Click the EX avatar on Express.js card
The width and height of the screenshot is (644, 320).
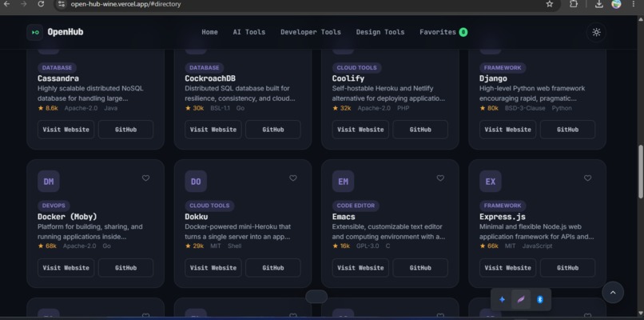click(x=491, y=182)
